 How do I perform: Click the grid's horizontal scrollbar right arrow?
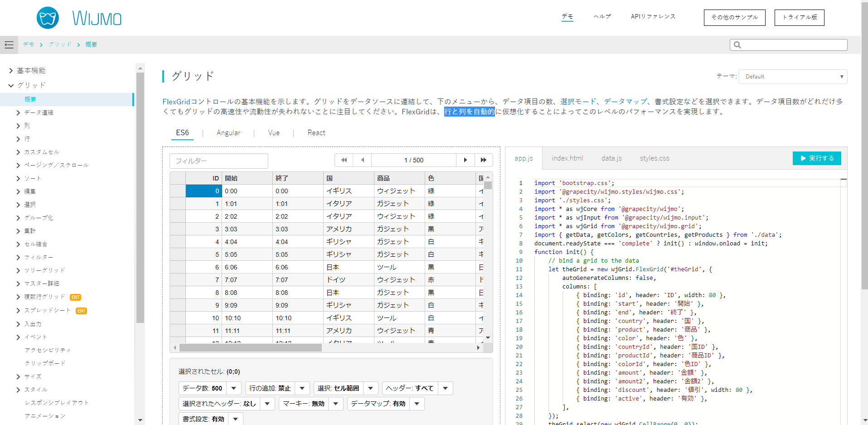(x=478, y=348)
